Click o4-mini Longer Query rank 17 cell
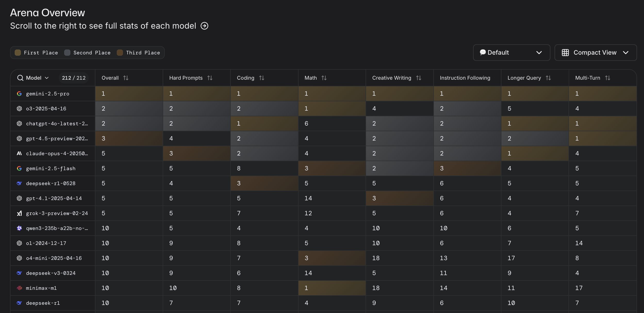 click(x=535, y=258)
